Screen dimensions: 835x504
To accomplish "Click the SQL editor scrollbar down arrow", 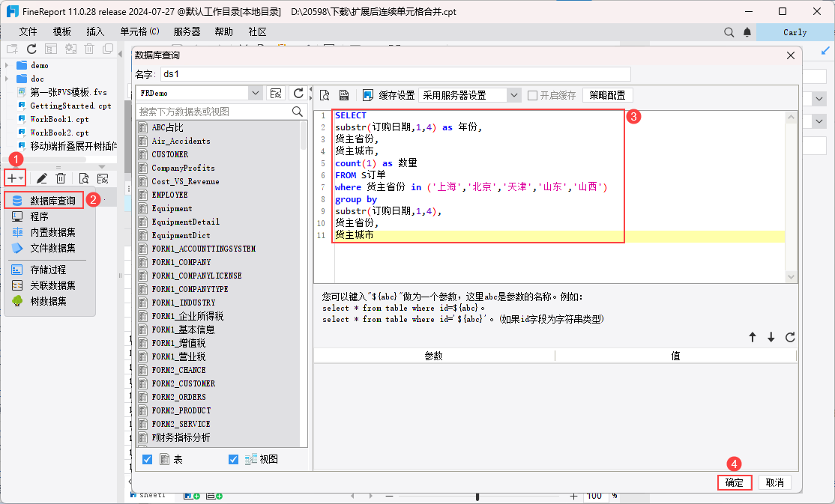I will point(791,277).
